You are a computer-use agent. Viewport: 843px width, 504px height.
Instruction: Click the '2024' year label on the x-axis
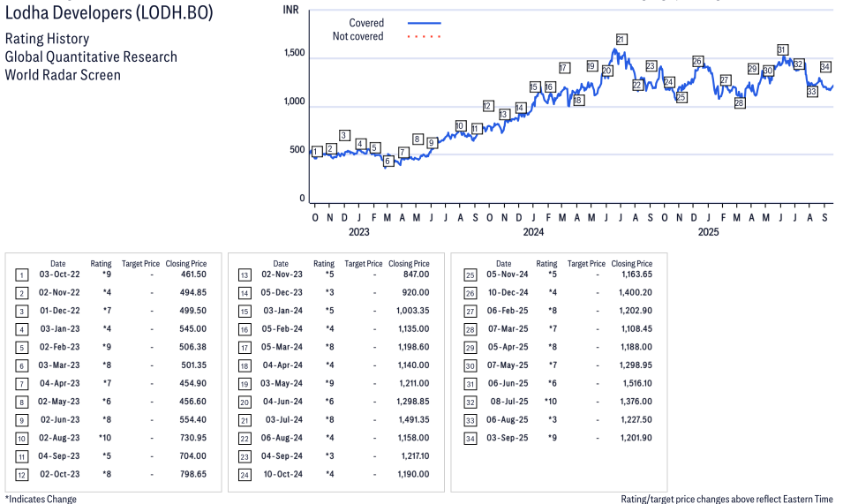pos(533,231)
